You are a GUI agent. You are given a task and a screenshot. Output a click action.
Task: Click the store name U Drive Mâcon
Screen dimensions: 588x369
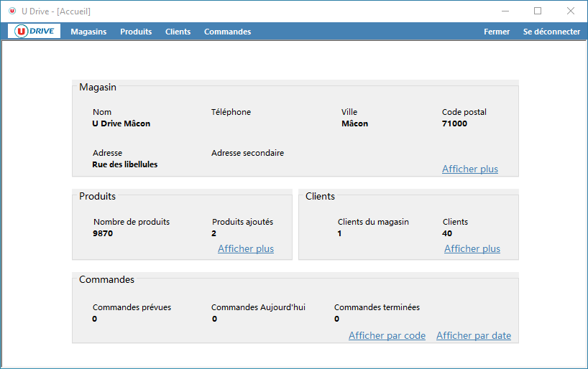click(121, 123)
